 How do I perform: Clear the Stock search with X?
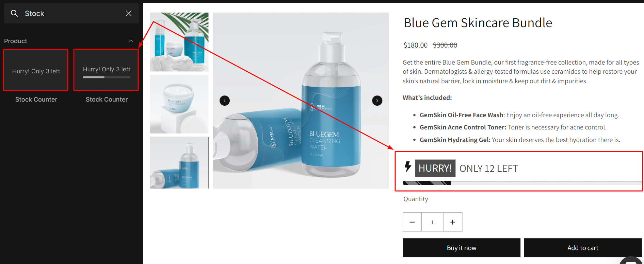click(x=129, y=13)
